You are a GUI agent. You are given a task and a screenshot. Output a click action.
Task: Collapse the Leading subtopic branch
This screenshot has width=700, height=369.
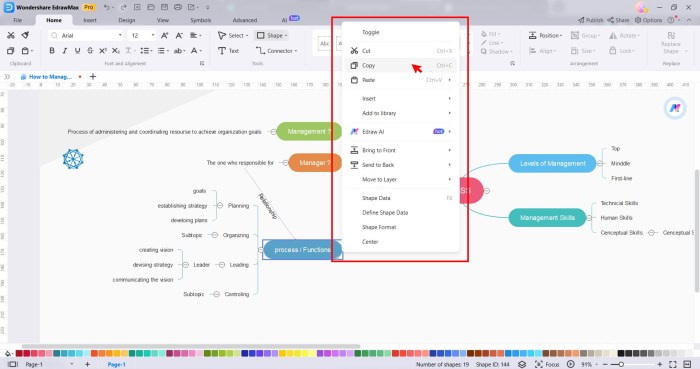pos(222,265)
